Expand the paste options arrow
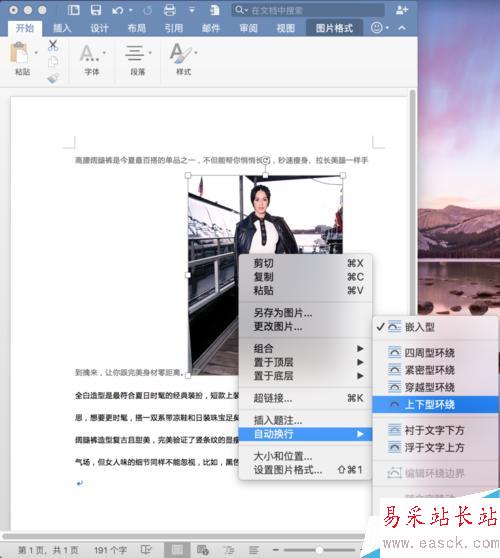This screenshot has height=558, width=500. coord(36,53)
